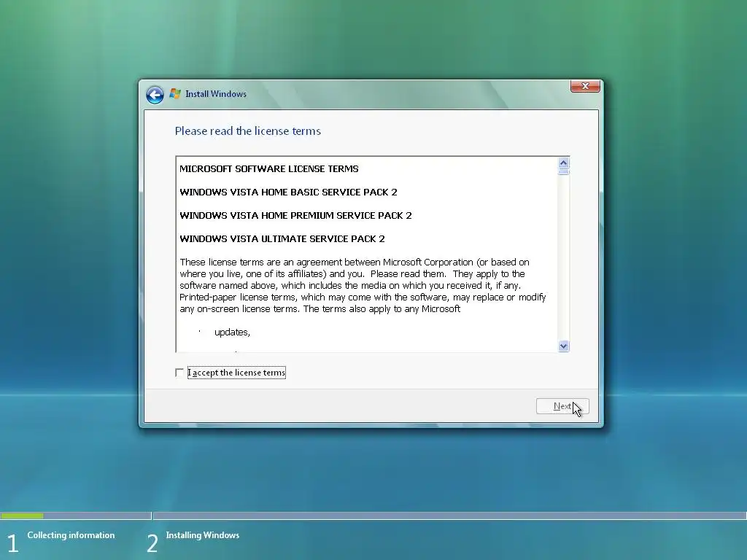Click the 'Collecting information' step label

(x=71, y=535)
